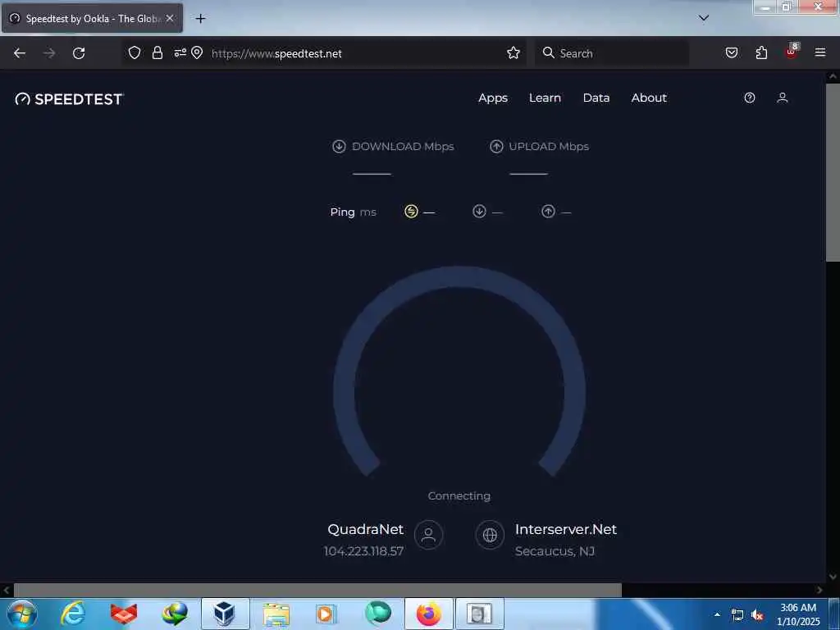
Task: Click the yellow idle latency ping icon
Action: [411, 212]
